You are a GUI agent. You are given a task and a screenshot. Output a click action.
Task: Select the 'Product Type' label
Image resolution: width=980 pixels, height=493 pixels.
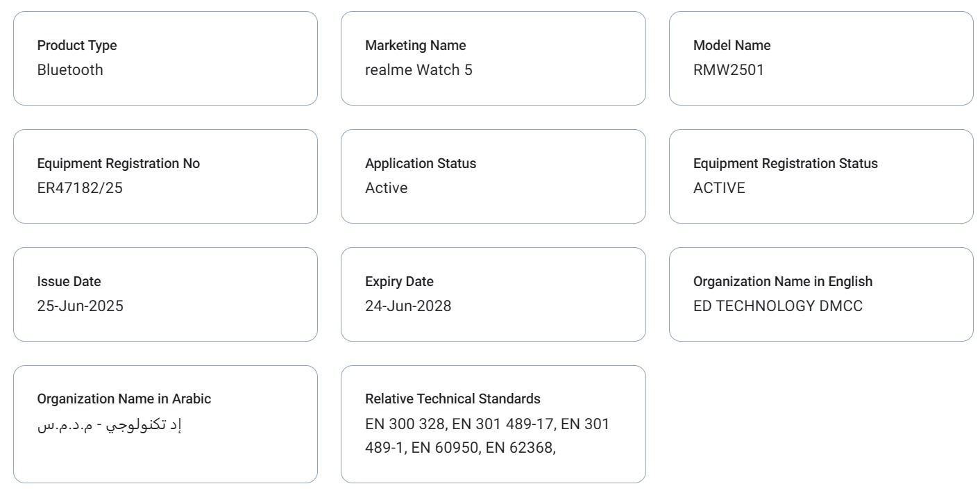click(77, 45)
